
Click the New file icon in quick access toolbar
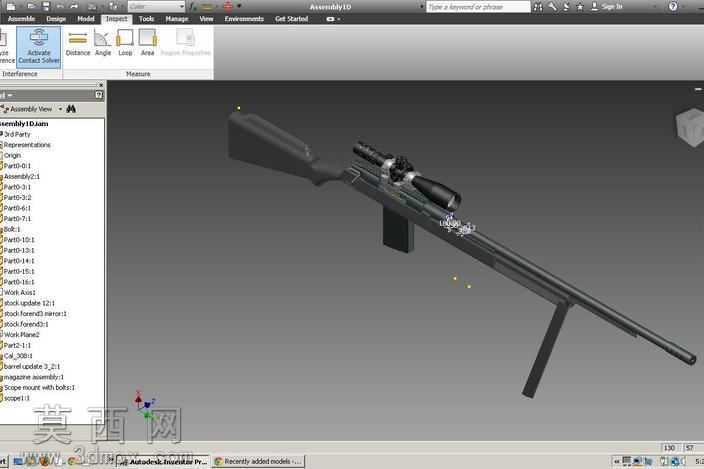click(x=11, y=6)
